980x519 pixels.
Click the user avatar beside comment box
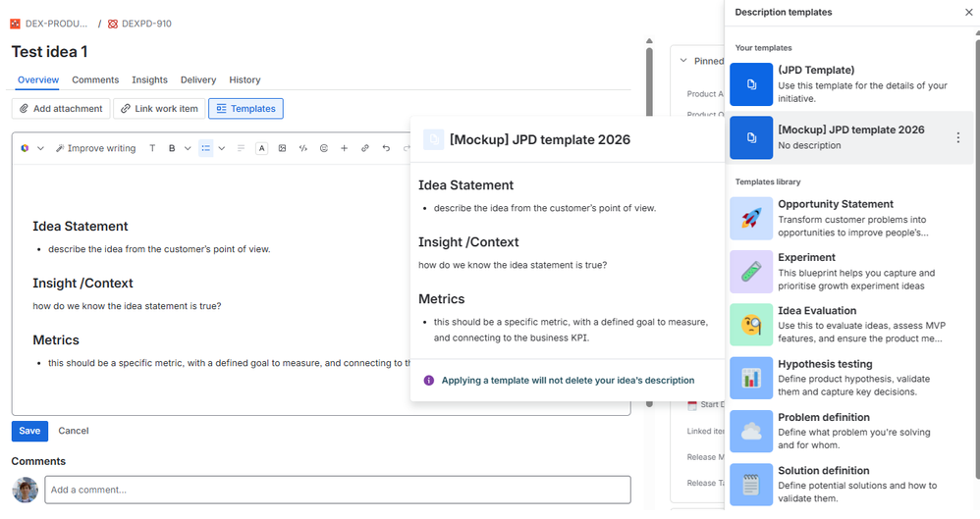point(25,490)
